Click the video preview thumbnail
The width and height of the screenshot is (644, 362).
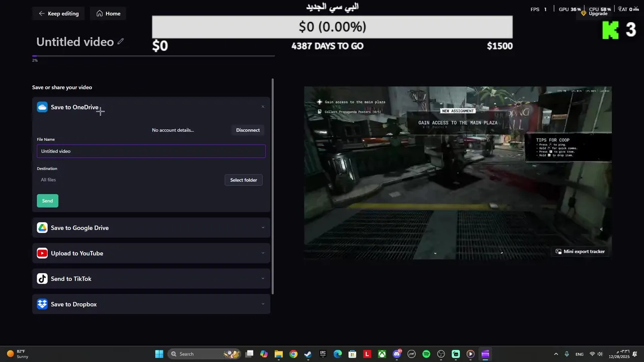click(x=458, y=173)
